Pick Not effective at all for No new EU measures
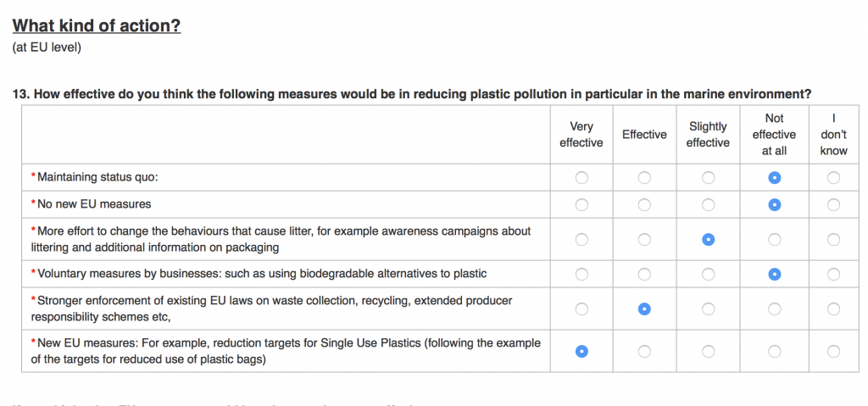Viewport: 868px width, 406px height. tap(775, 205)
